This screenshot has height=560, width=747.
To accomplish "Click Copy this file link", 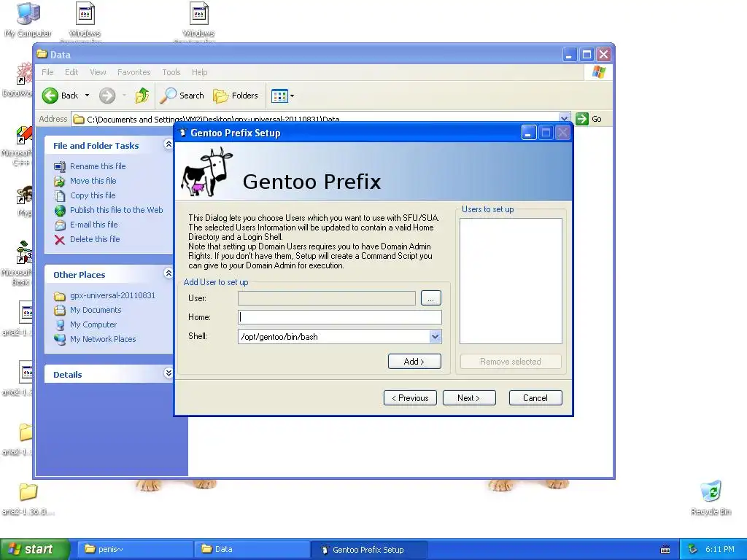I will pos(93,195).
